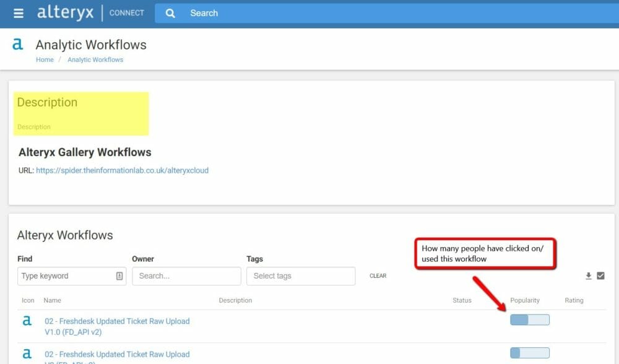The image size is (619, 364).
Task: Toggle the select-all checkbox icon
Action: click(x=600, y=275)
